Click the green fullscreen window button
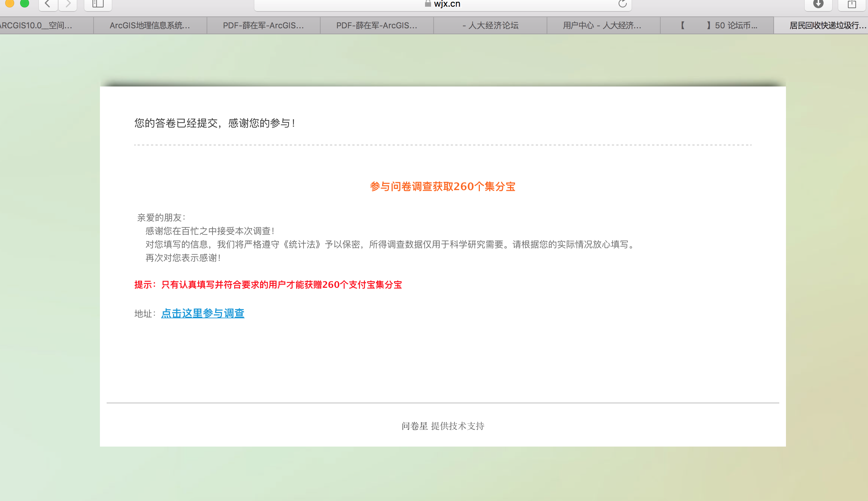Screen dimensions: 868x501 pos(25,3)
